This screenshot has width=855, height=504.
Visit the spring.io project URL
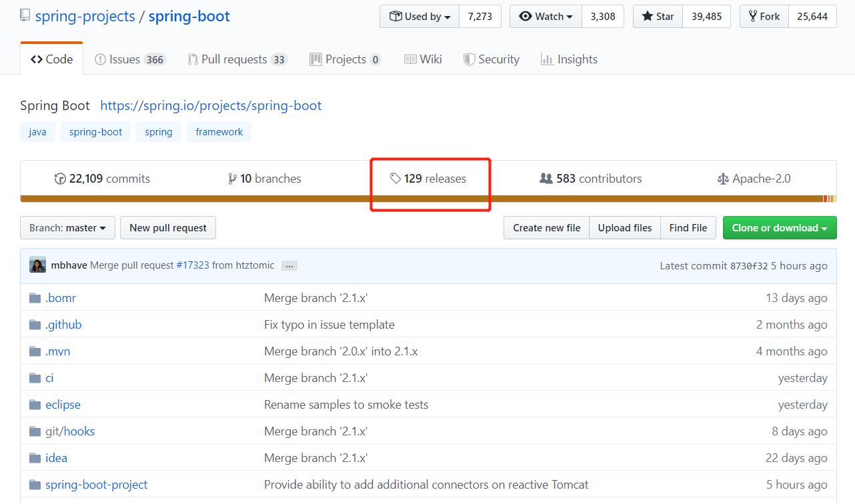(x=211, y=105)
